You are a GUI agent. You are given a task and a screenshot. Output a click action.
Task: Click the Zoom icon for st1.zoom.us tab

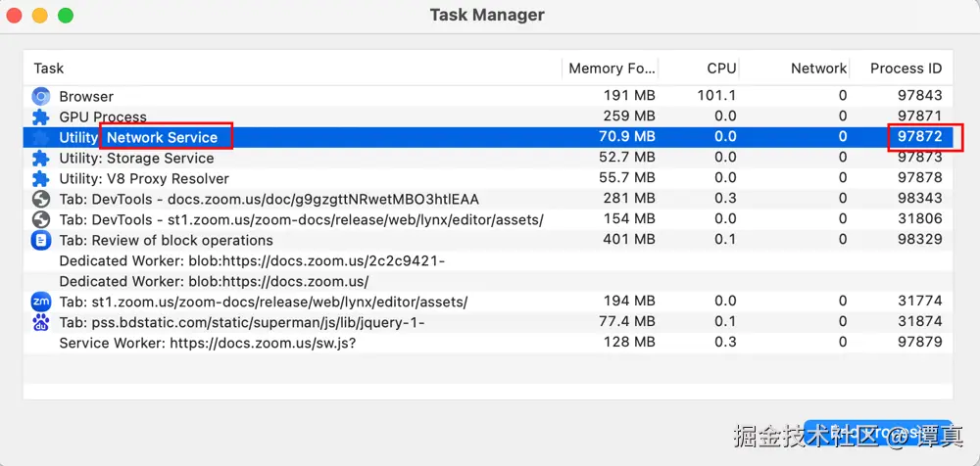(40, 302)
